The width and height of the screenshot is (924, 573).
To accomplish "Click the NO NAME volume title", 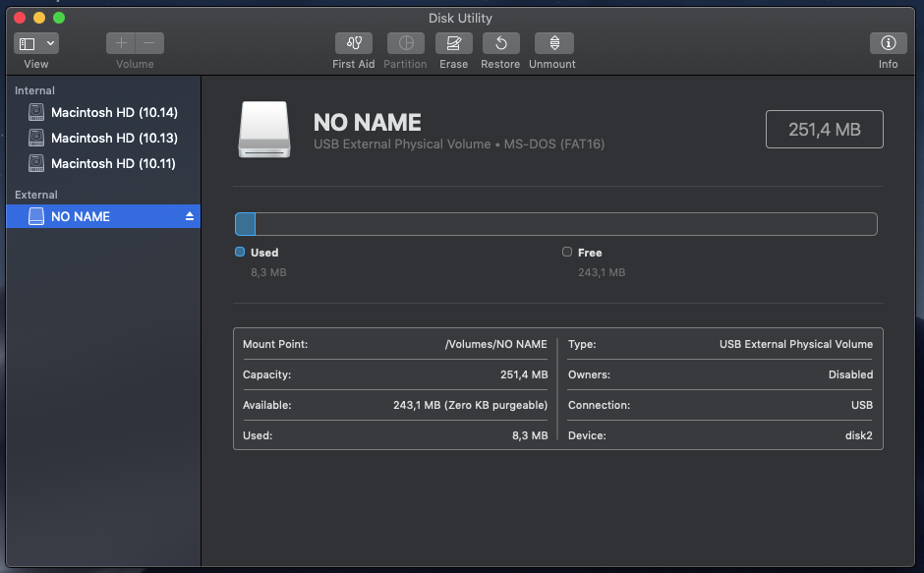I will click(367, 123).
